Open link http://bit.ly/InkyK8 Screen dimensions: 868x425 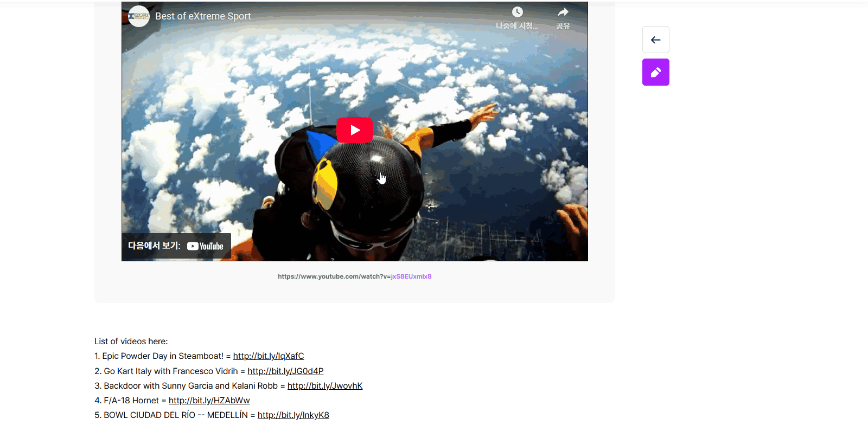click(293, 415)
